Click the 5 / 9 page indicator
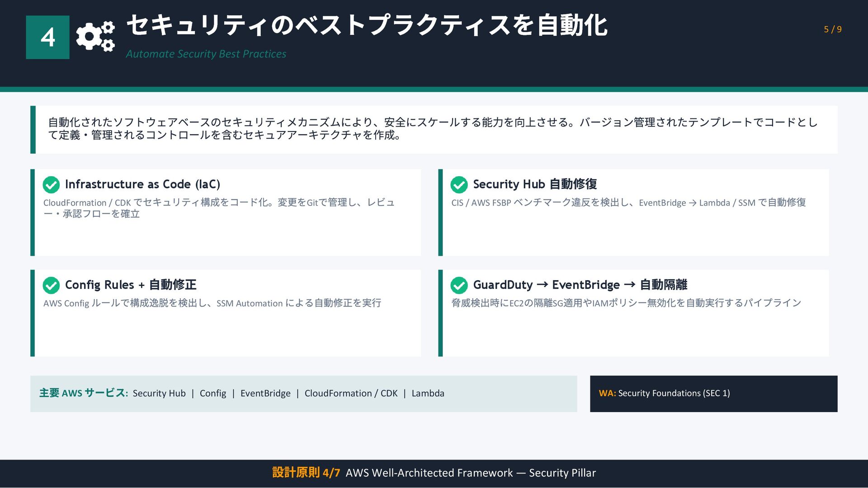 point(832,29)
